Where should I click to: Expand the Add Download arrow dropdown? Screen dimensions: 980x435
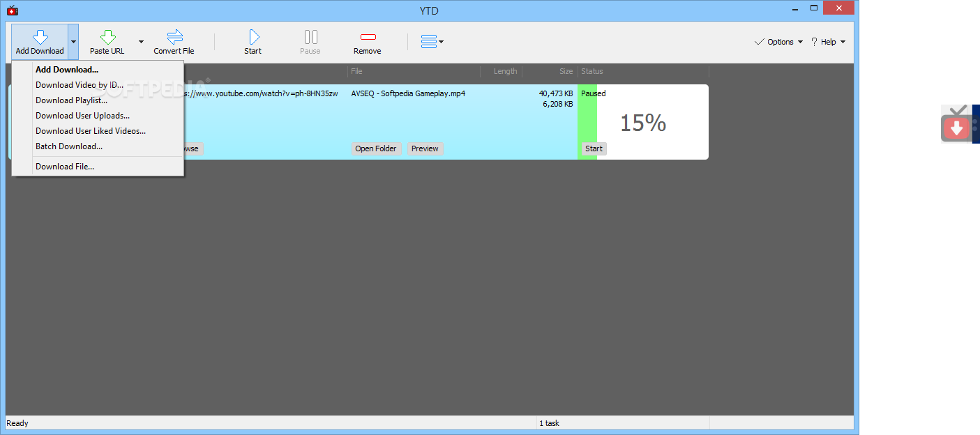coord(73,42)
